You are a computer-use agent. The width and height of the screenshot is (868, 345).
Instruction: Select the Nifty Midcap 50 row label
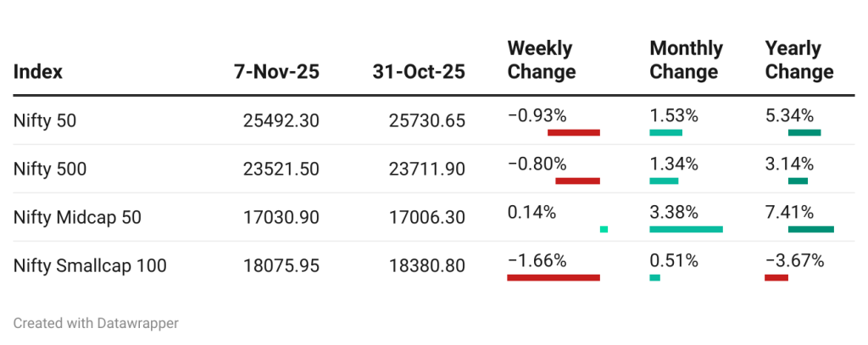point(77,217)
